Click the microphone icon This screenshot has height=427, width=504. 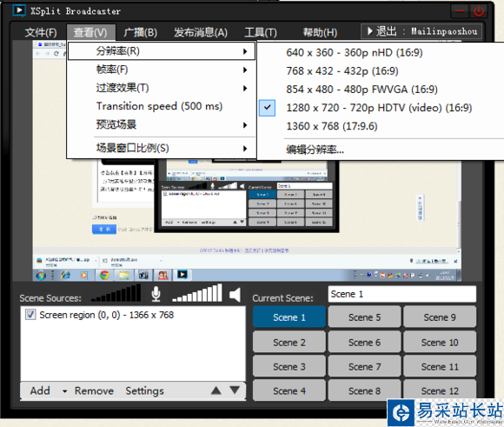click(156, 294)
